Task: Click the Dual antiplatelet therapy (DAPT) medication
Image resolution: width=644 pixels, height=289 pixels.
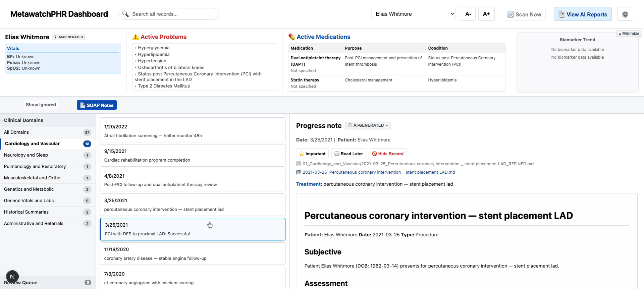Action: pos(315,61)
